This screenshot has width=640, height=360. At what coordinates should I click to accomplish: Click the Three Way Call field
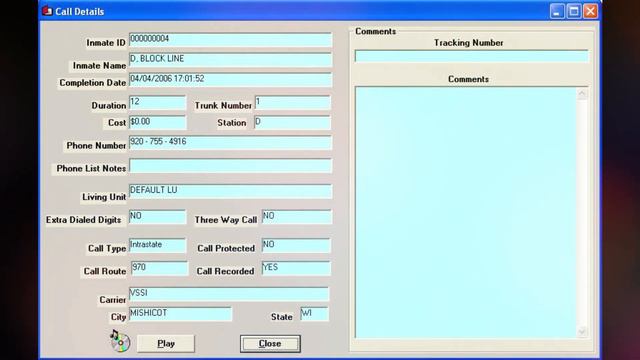(x=296, y=217)
